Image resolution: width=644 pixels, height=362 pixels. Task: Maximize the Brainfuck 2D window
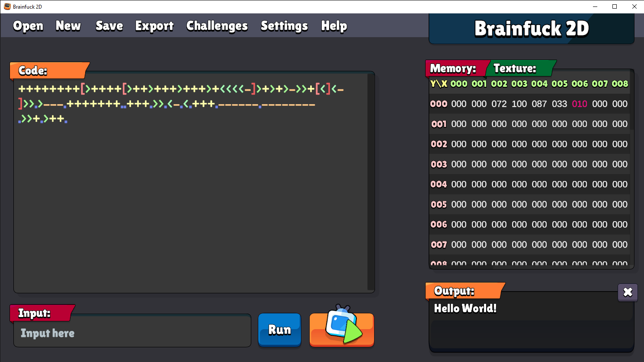[x=615, y=6]
